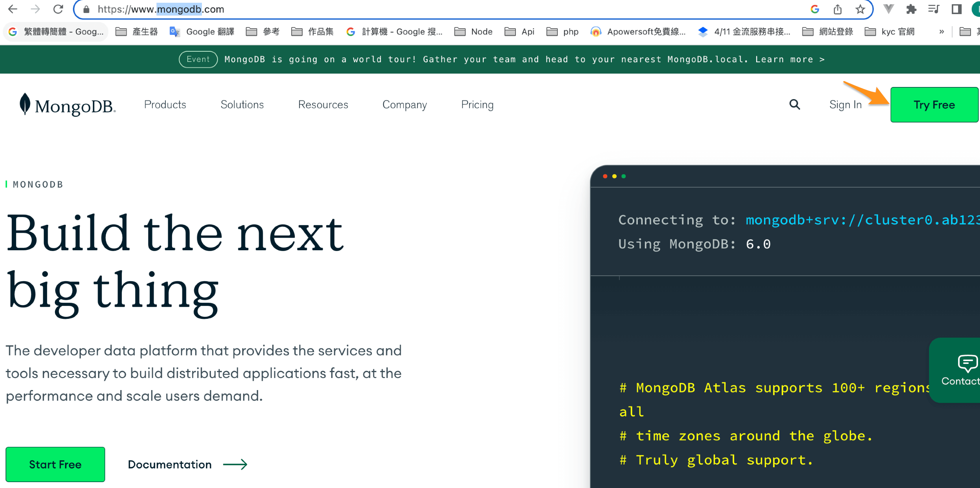Click the browser back arrow
980x488 pixels.
point(13,9)
